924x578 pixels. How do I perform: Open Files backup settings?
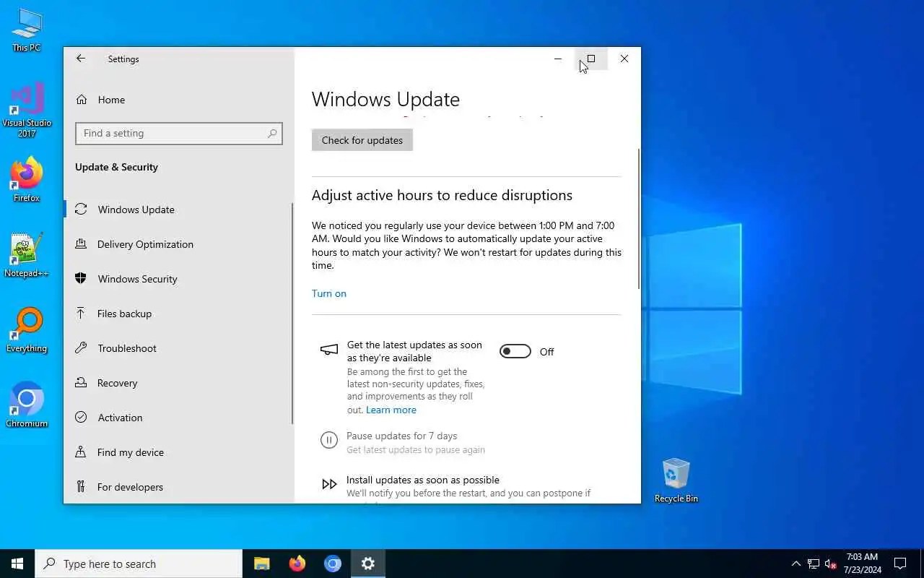coord(179,314)
